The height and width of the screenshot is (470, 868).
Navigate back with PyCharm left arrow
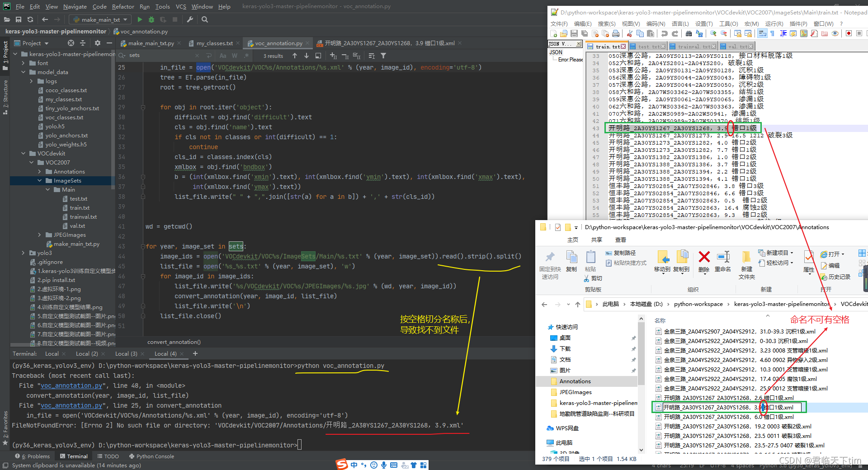point(45,19)
